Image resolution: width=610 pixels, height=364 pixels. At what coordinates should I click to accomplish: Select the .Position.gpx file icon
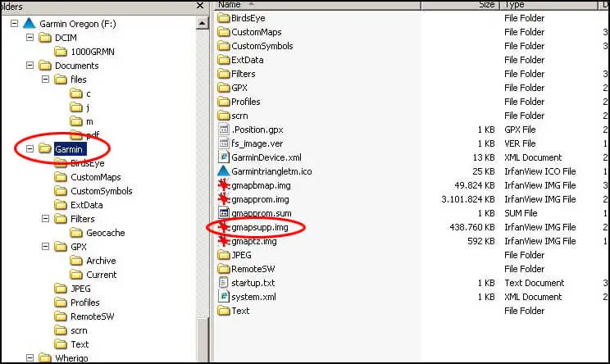coord(223,130)
